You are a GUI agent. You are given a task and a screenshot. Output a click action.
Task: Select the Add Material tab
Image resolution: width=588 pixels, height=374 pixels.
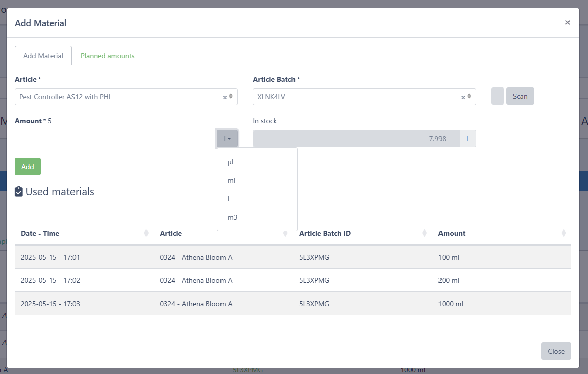[x=43, y=56]
